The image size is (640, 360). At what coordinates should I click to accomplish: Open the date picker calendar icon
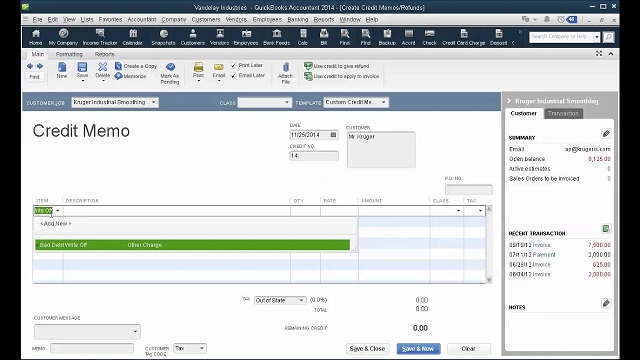point(333,135)
